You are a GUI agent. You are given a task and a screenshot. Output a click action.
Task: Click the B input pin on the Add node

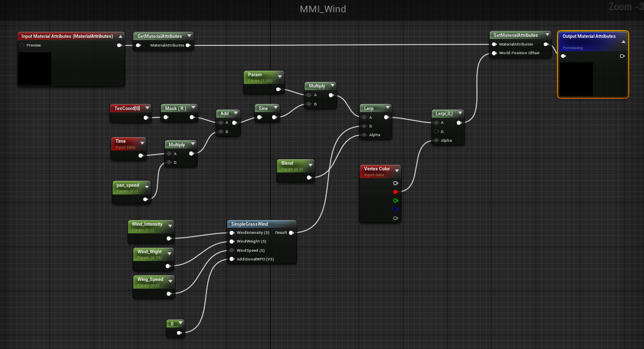click(221, 132)
